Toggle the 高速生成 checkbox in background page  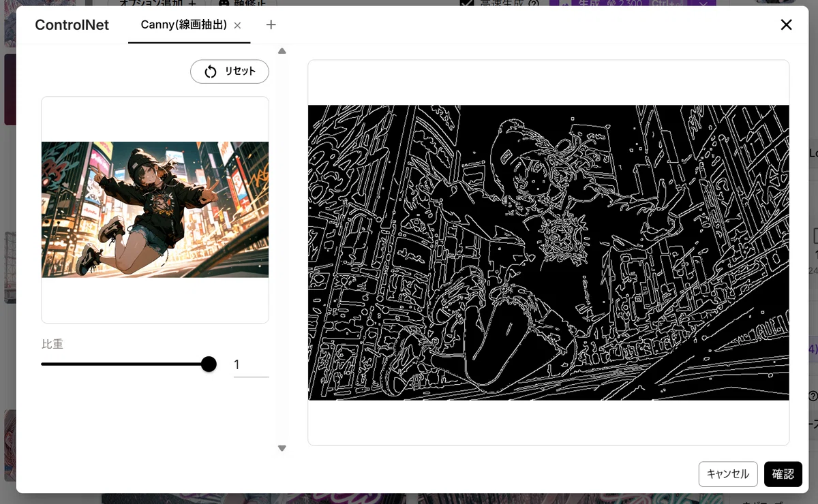(467, 3)
